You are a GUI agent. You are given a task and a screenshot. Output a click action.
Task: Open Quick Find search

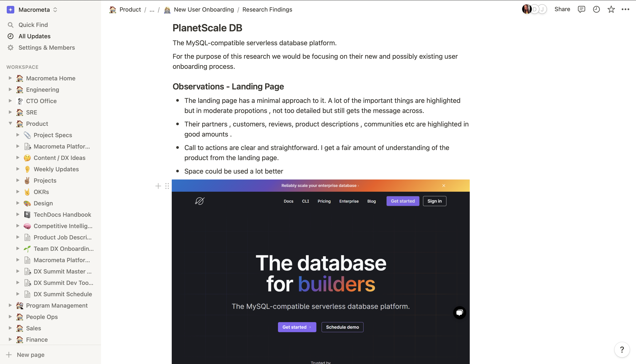(x=33, y=25)
